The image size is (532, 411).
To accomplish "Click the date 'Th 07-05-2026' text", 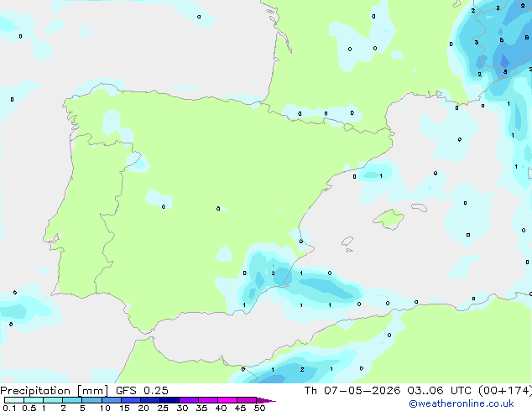I will [352, 391].
